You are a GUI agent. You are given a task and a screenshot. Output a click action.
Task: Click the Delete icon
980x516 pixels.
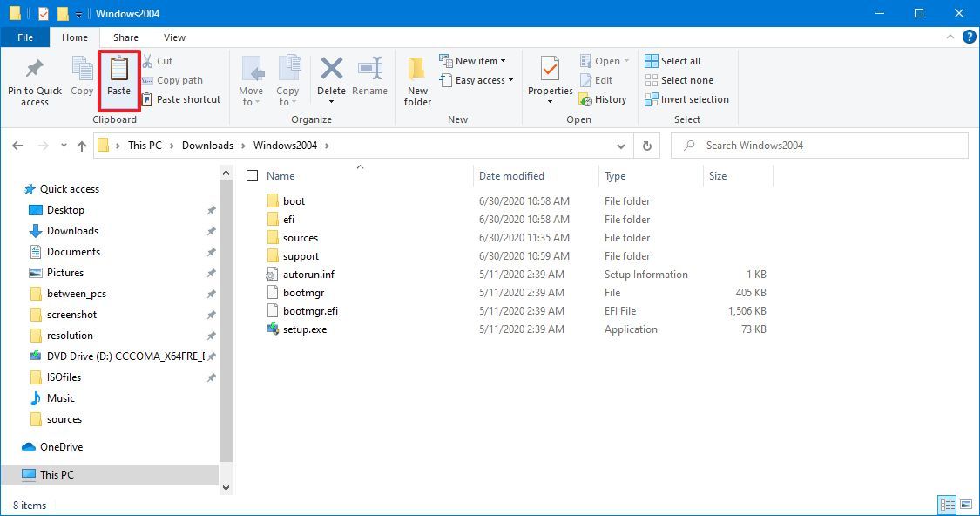331,78
